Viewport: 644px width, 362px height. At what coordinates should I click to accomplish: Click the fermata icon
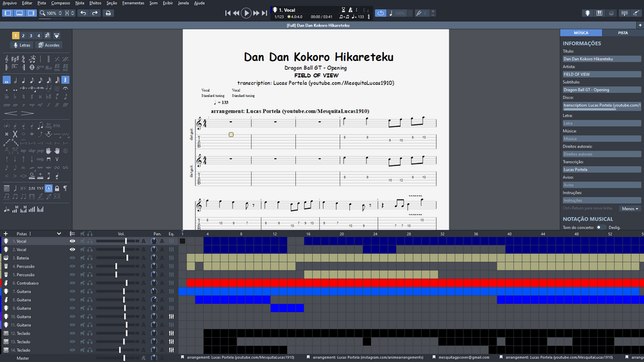pos(66,88)
